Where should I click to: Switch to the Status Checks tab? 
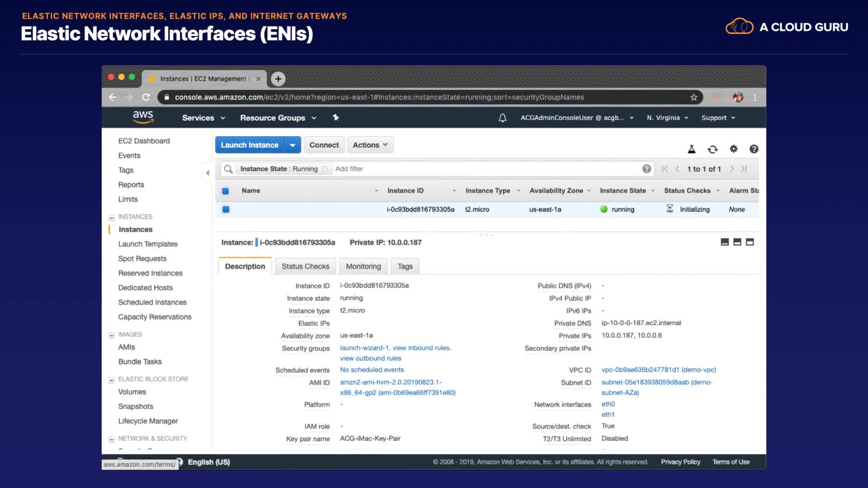pyautogui.click(x=305, y=267)
